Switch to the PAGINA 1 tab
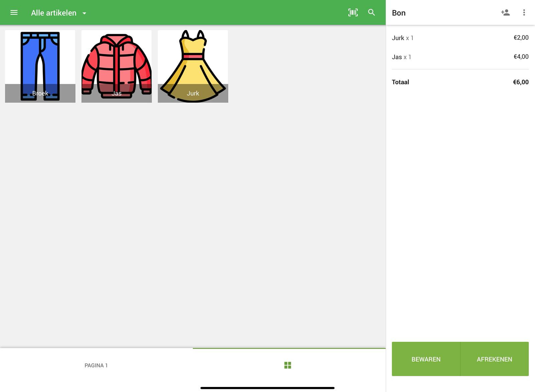535x392 pixels. (96, 365)
